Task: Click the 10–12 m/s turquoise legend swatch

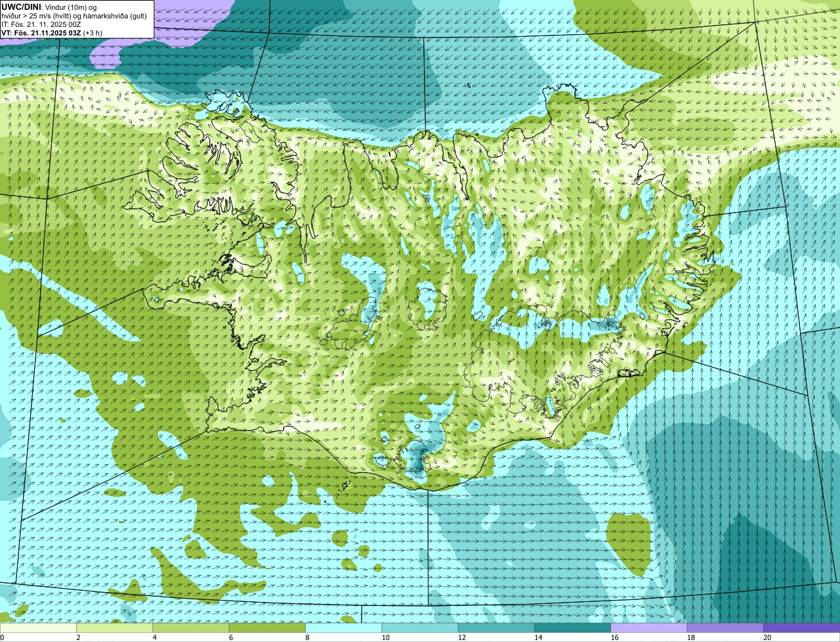Action: pyautogui.click(x=420, y=628)
